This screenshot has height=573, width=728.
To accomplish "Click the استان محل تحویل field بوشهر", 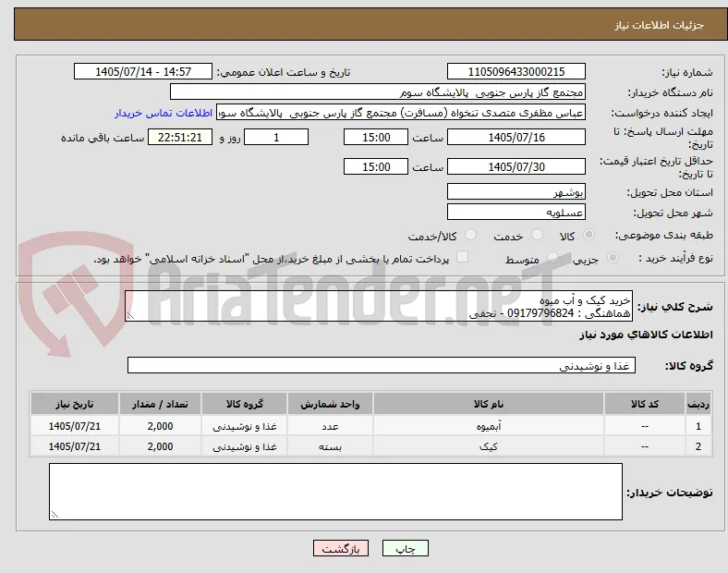I will (516, 191).
